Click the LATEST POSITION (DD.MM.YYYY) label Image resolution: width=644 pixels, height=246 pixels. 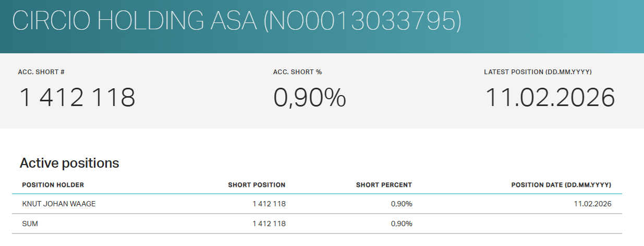click(538, 72)
